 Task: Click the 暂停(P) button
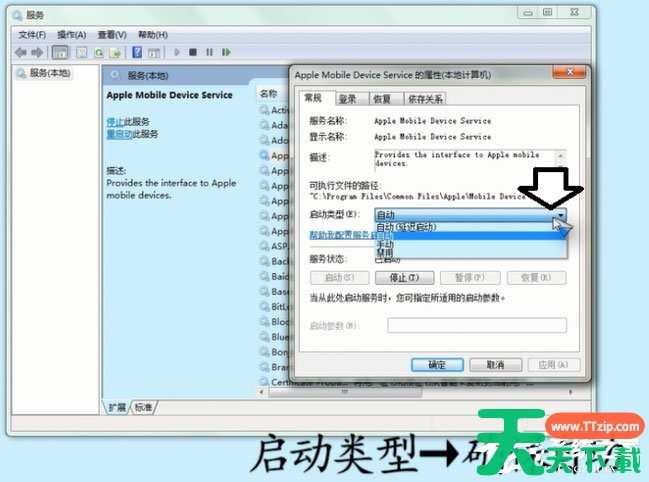470,278
